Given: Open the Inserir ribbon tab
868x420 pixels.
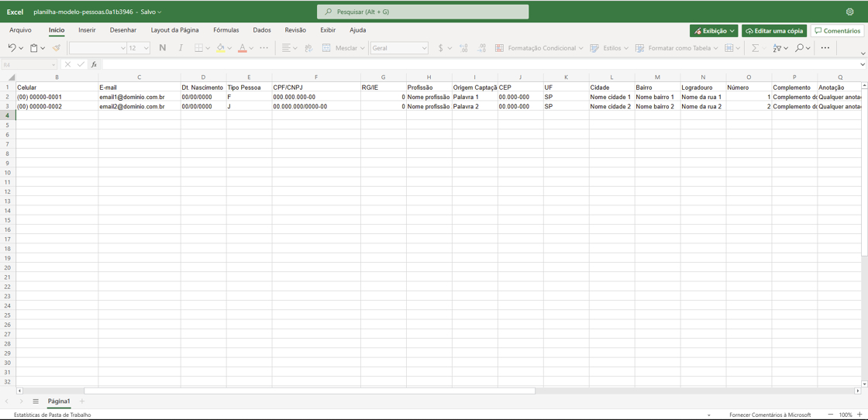Looking at the screenshot, I should pyautogui.click(x=87, y=30).
